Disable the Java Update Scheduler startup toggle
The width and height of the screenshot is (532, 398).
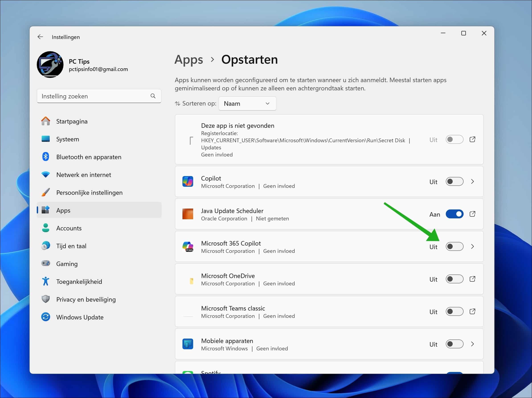click(455, 214)
